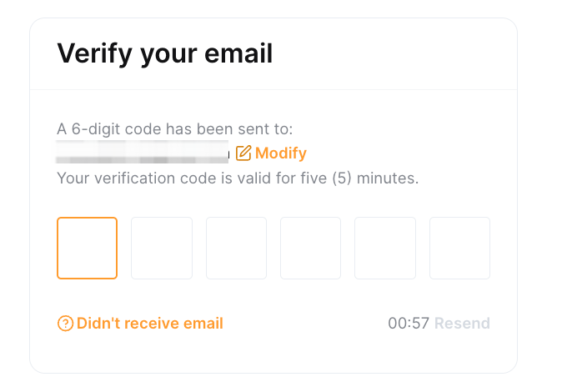Image resolution: width=567 pixels, height=392 pixels.
Task: Click the third code digit field
Action: 236,248
